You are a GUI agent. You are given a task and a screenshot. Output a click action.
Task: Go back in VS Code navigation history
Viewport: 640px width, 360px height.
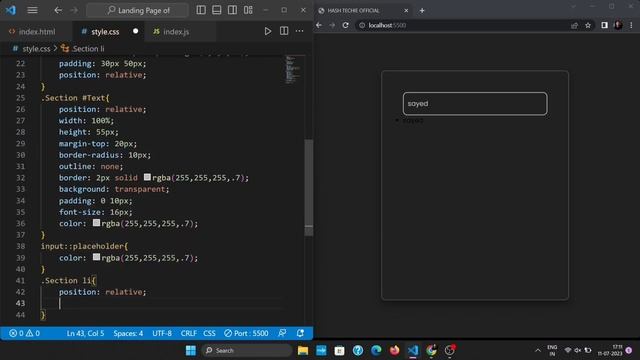click(58, 10)
